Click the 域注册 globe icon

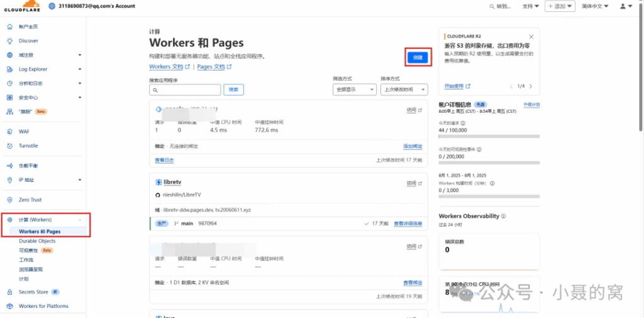tap(10, 55)
